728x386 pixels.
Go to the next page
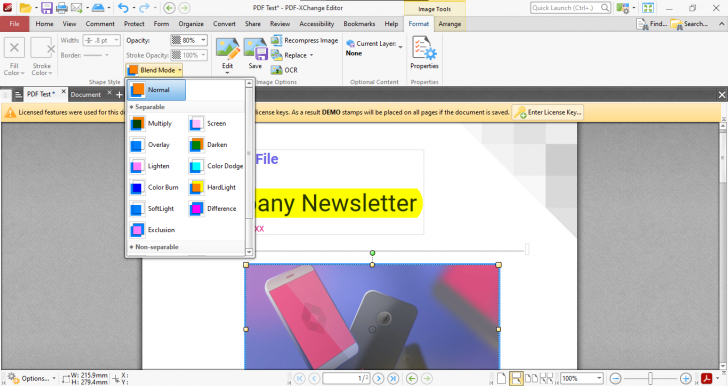pos(378,379)
